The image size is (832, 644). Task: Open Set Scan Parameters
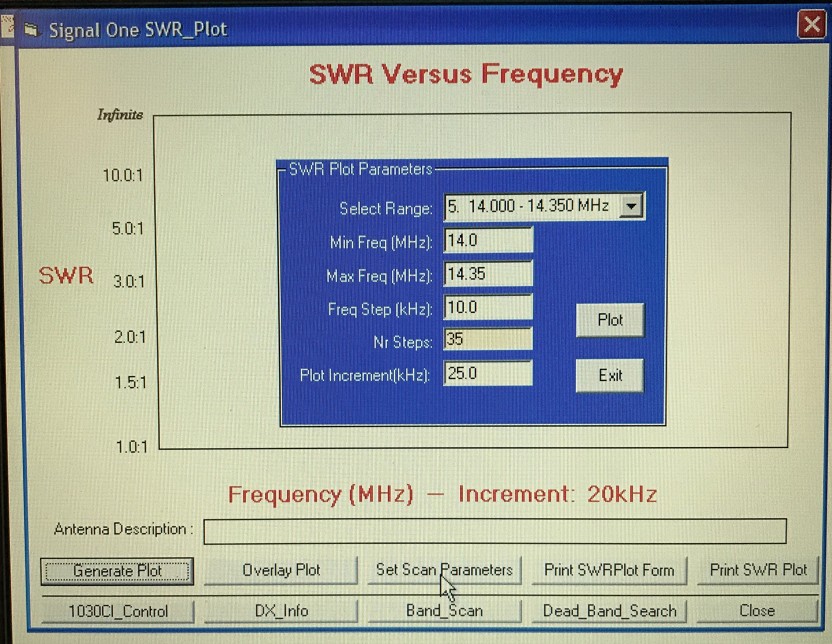tap(444, 570)
